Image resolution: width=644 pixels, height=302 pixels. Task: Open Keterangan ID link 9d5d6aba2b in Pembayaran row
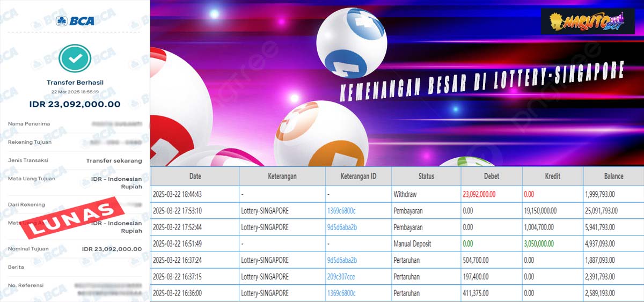pyautogui.click(x=342, y=227)
